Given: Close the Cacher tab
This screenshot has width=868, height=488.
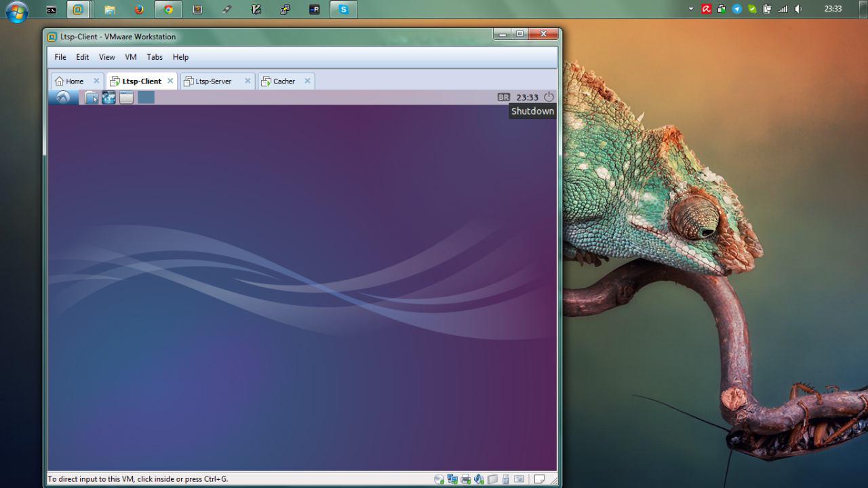Looking at the screenshot, I should click(307, 81).
